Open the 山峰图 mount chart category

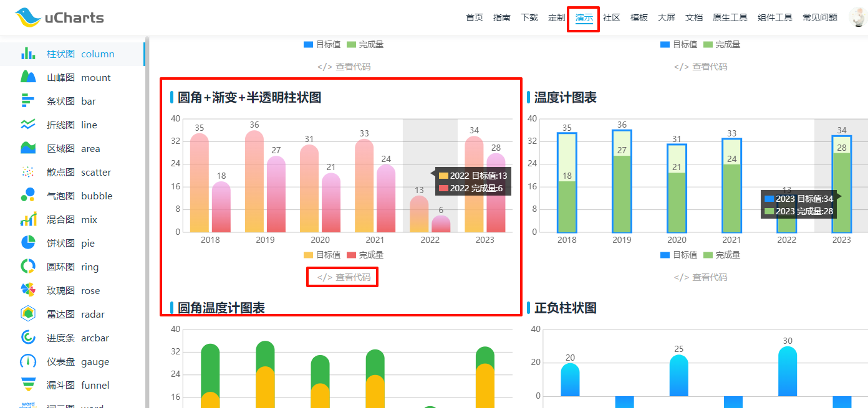[72, 78]
